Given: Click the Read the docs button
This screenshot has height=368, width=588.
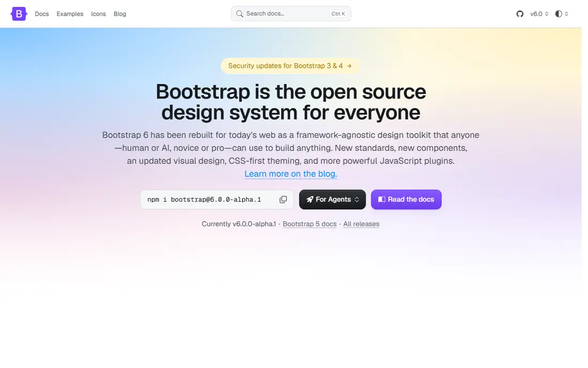Looking at the screenshot, I should pos(406,200).
